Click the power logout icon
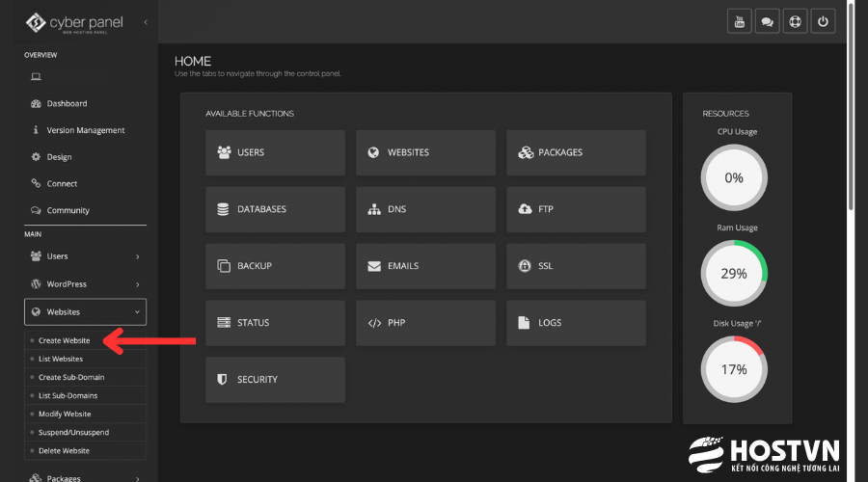This screenshot has height=482, width=868. coord(823,21)
